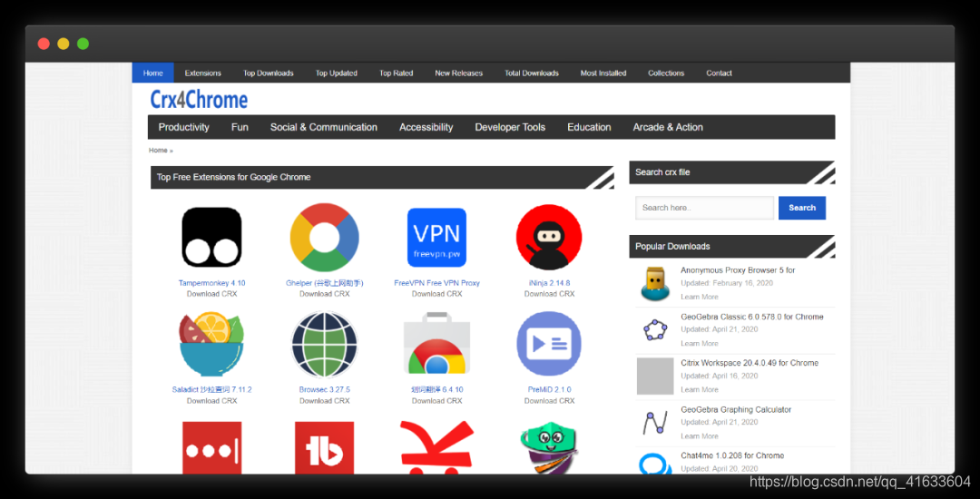Open Anonymous Proxy Browser 5 link
Viewport: 980px width, 499px height.
[738, 270]
